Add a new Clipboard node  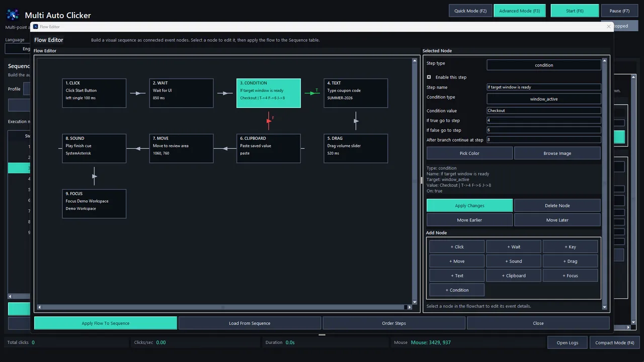514,276
